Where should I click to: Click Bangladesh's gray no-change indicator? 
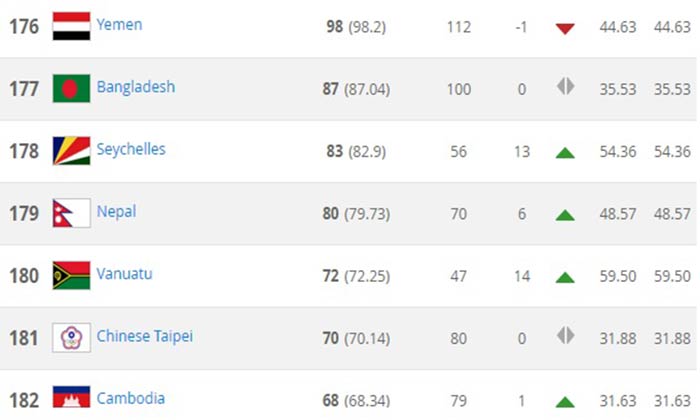565,87
